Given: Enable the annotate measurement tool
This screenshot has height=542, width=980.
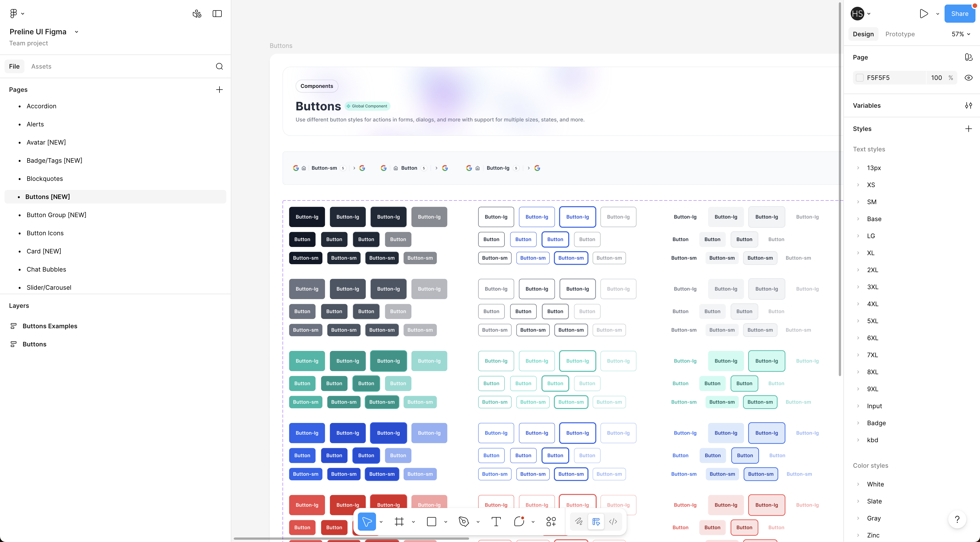Looking at the screenshot, I should tap(596, 522).
